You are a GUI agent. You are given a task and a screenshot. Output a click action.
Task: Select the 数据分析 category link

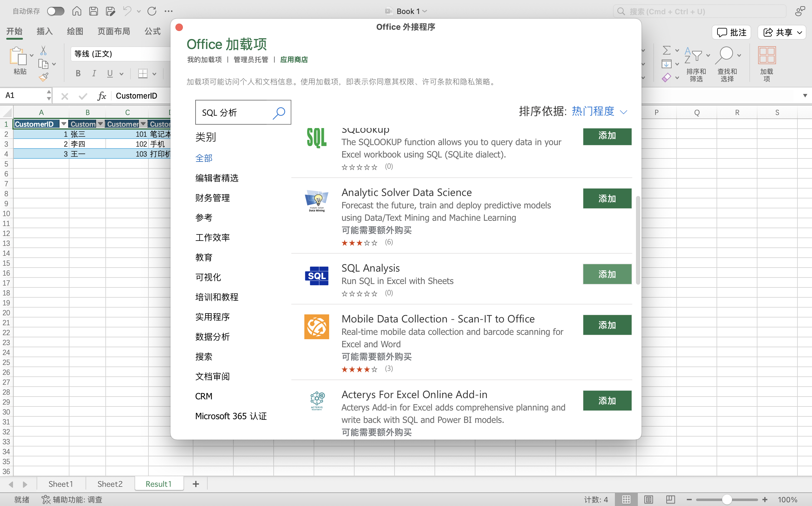(x=212, y=337)
